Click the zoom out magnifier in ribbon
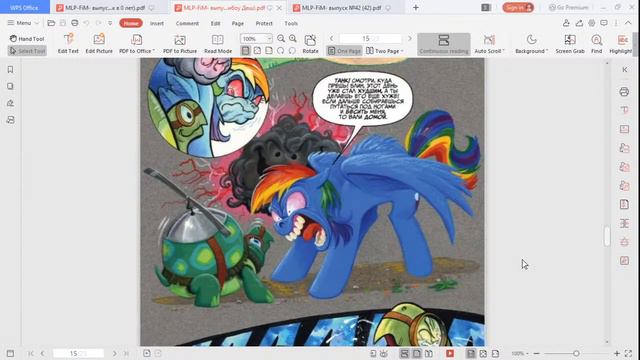This screenshot has height=360, width=640. [x=281, y=38]
